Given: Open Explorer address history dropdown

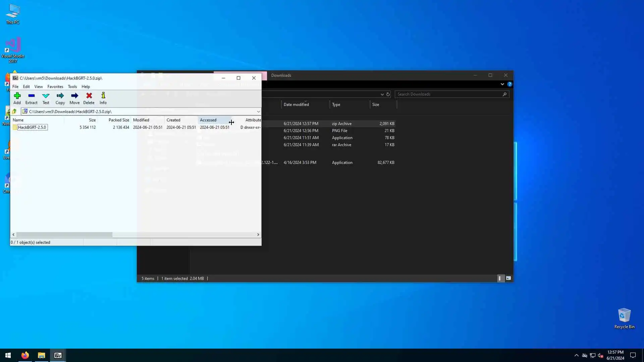Looking at the screenshot, I should [x=382, y=94].
